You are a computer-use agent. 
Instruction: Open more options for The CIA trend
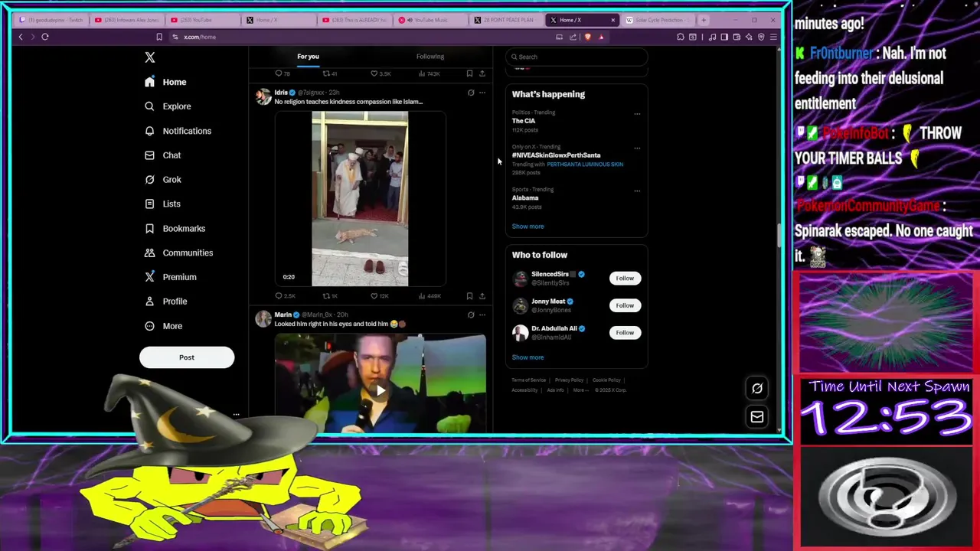(x=637, y=114)
